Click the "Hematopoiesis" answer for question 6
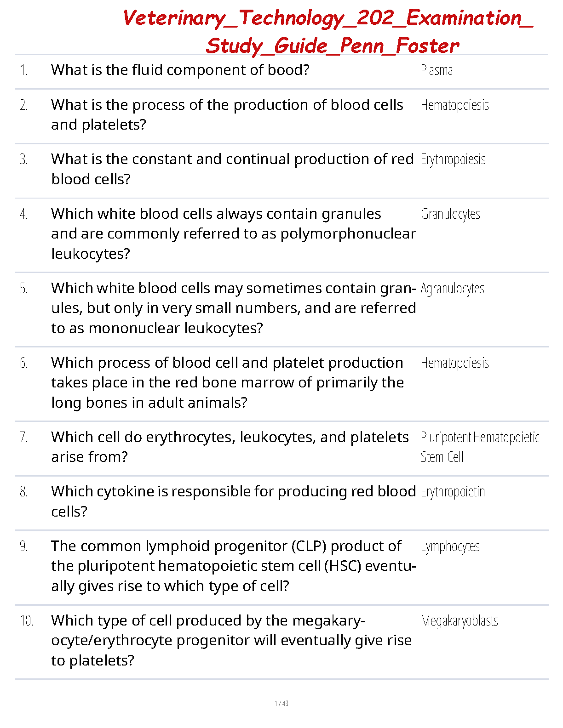This screenshot has height=728, width=563. [x=454, y=363]
